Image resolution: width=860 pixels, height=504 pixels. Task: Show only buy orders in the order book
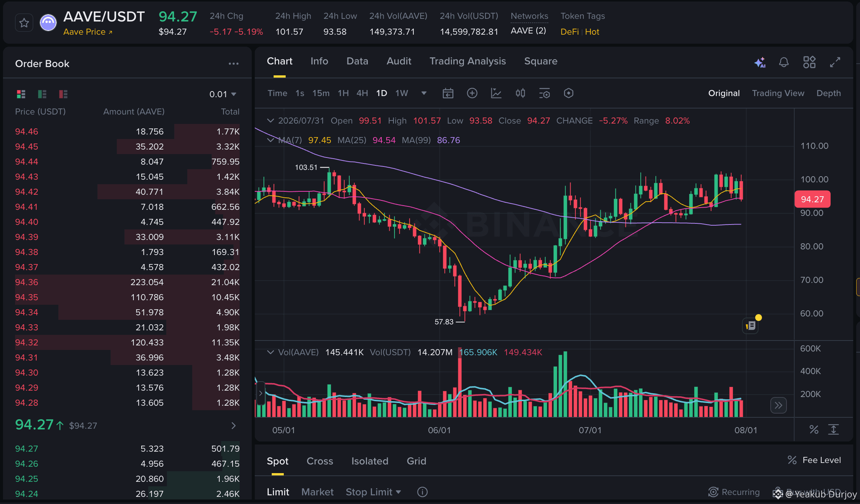pyautogui.click(x=42, y=94)
